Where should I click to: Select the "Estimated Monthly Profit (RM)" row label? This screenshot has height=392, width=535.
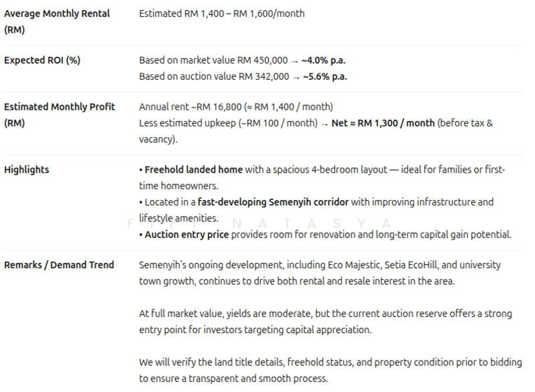coord(59,114)
